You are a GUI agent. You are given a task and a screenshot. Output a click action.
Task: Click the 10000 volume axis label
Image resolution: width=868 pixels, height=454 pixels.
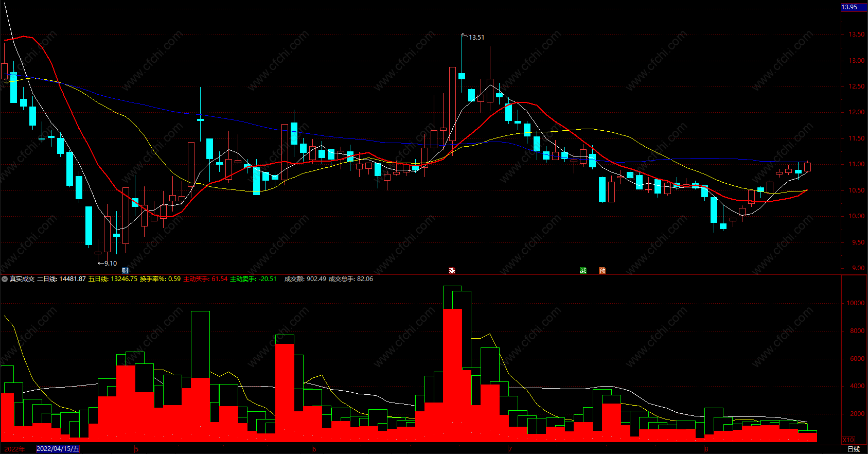(856, 303)
